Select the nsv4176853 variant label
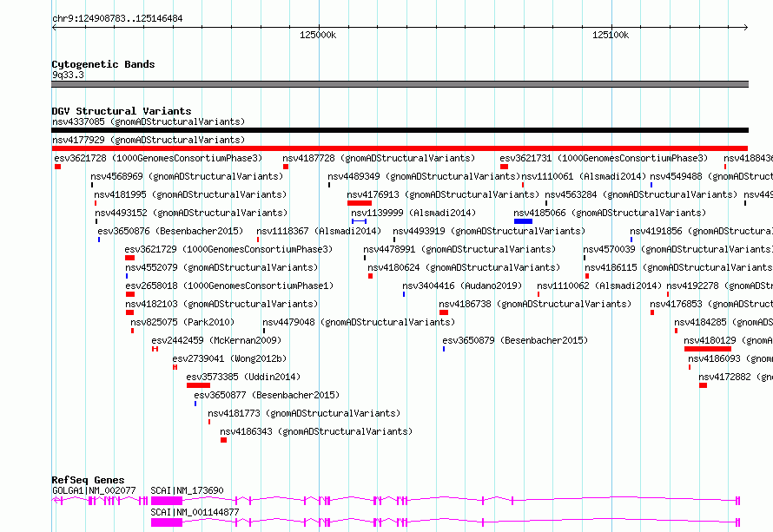The width and height of the screenshot is (773, 532). [x=710, y=304]
